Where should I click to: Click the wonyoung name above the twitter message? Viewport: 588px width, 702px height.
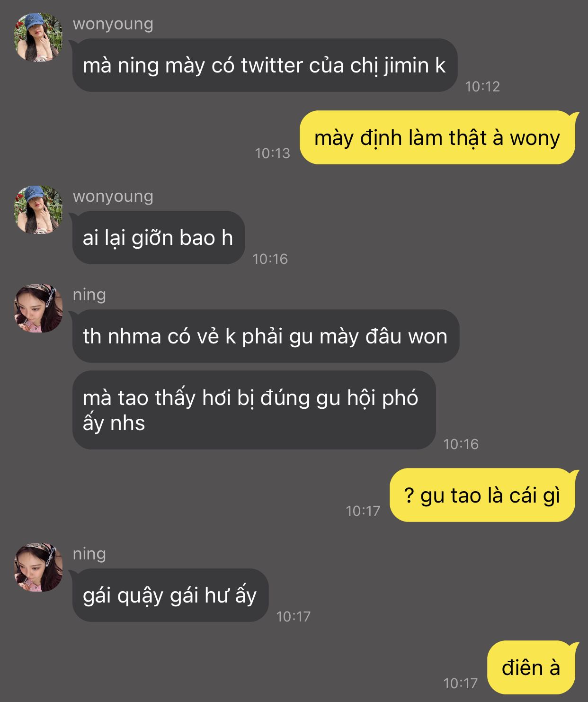[113, 24]
